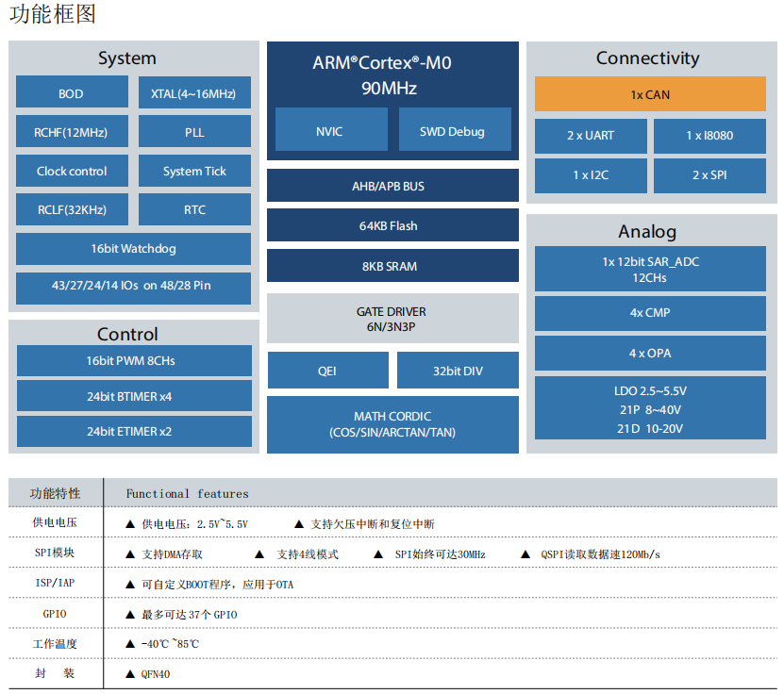Click the 1 x I8080 block
784x694 pixels.
point(709,136)
